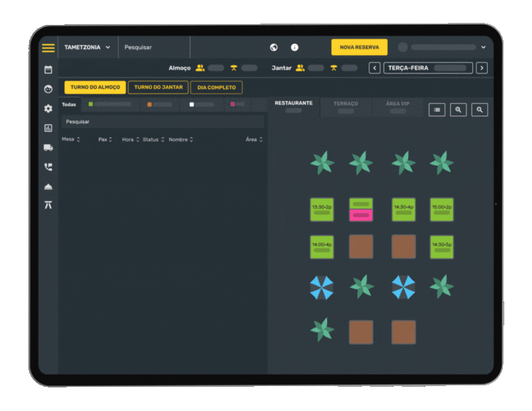
Task: Expand the user account dropdown chevron
Action: (x=483, y=47)
